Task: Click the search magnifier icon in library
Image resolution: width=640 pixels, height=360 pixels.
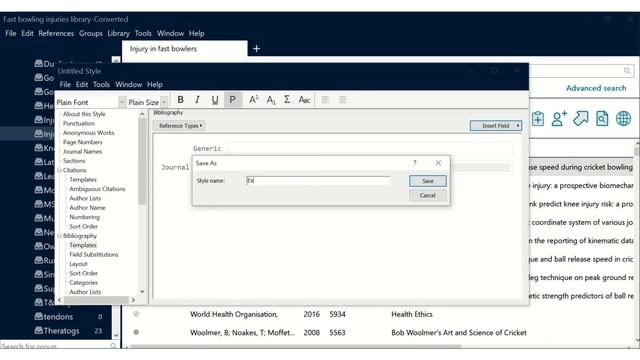Action: [x=627, y=71]
